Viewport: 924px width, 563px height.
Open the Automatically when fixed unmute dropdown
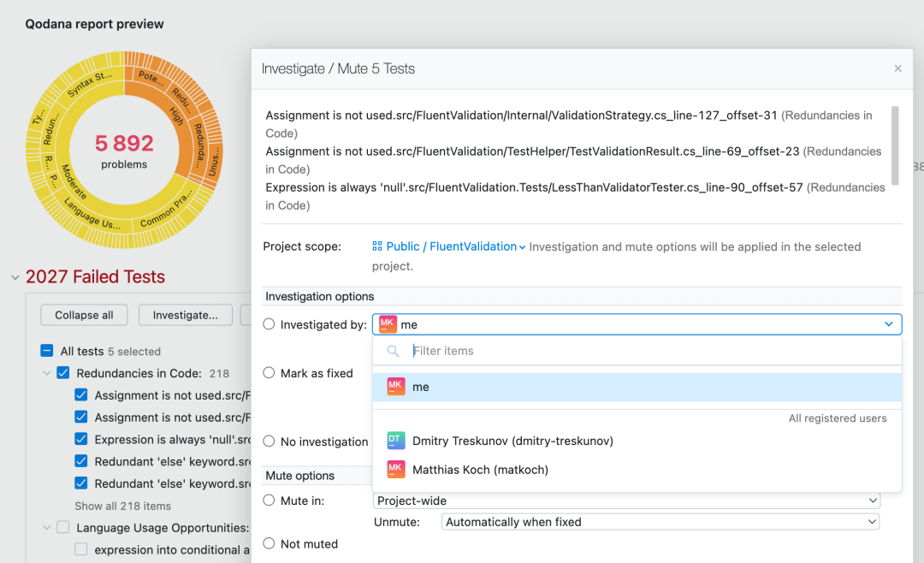click(660, 522)
